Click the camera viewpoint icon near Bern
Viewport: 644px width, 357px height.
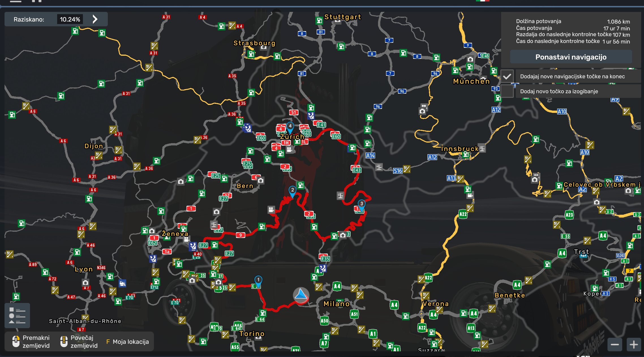(261, 180)
